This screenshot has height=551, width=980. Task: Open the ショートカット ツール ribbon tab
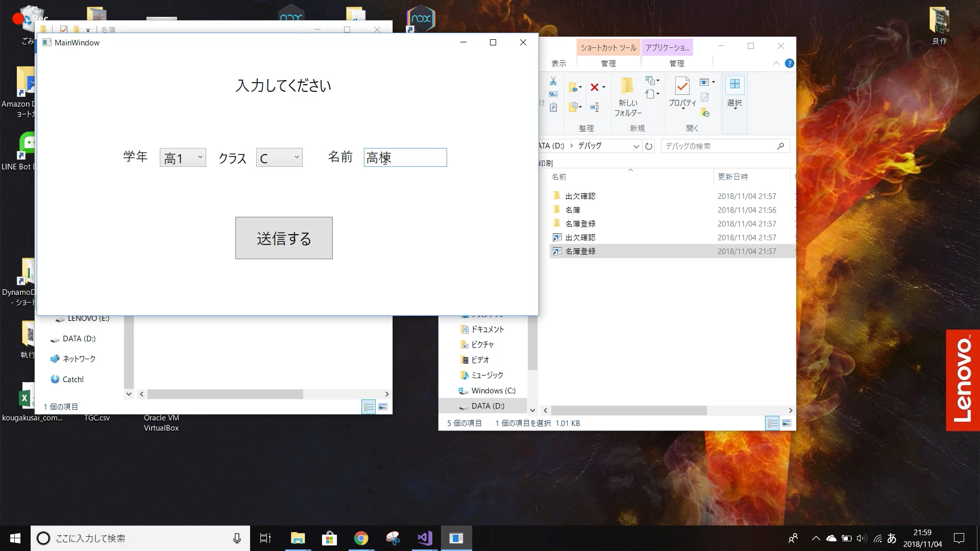608,47
